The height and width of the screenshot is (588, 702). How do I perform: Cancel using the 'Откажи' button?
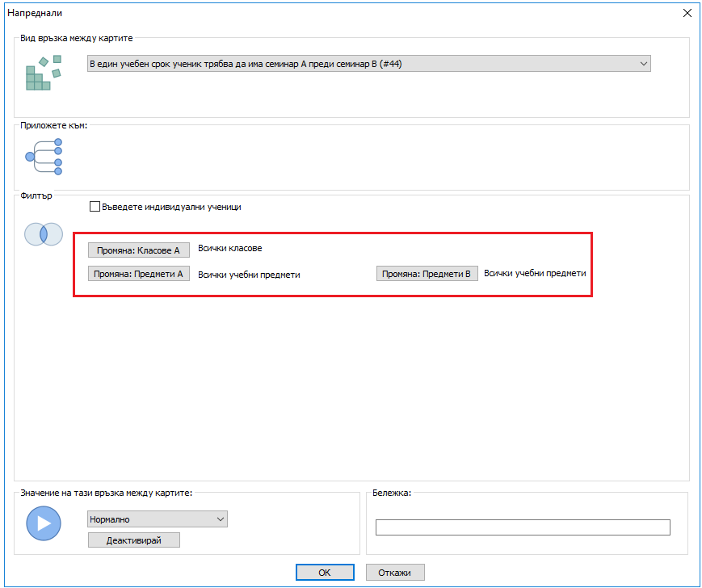point(395,573)
